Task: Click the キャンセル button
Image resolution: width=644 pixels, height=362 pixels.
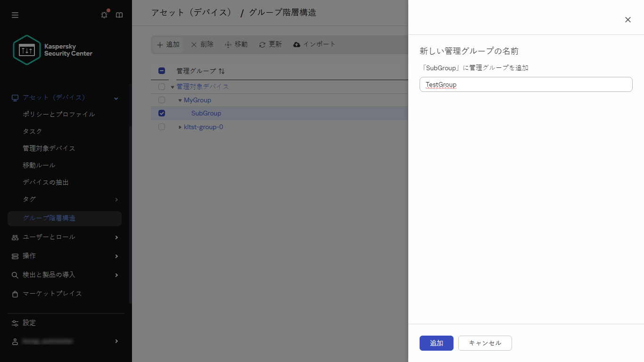Action: (x=485, y=343)
